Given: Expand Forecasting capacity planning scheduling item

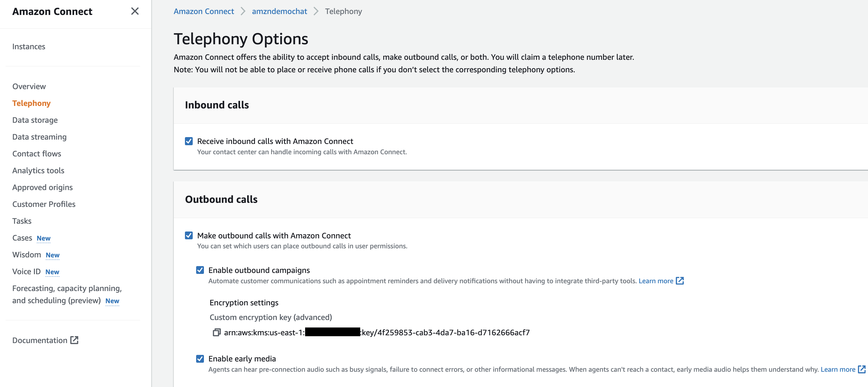Looking at the screenshot, I should (67, 294).
